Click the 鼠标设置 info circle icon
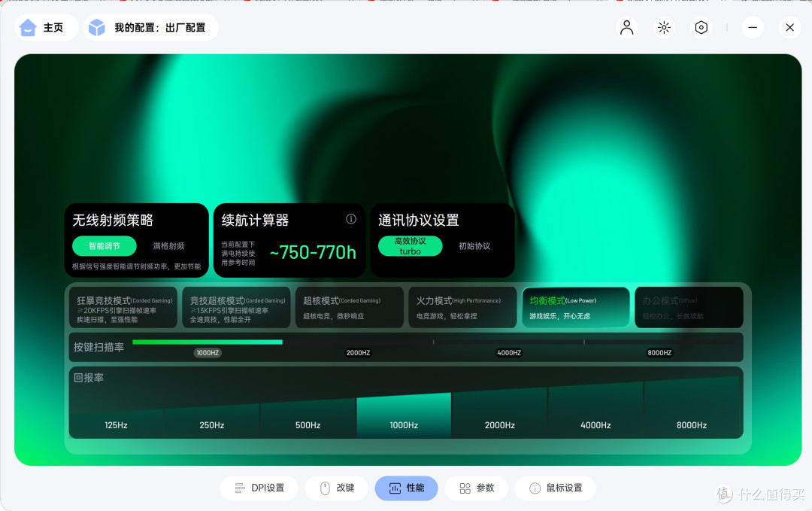Image resolution: width=812 pixels, height=511 pixels. pos(535,488)
